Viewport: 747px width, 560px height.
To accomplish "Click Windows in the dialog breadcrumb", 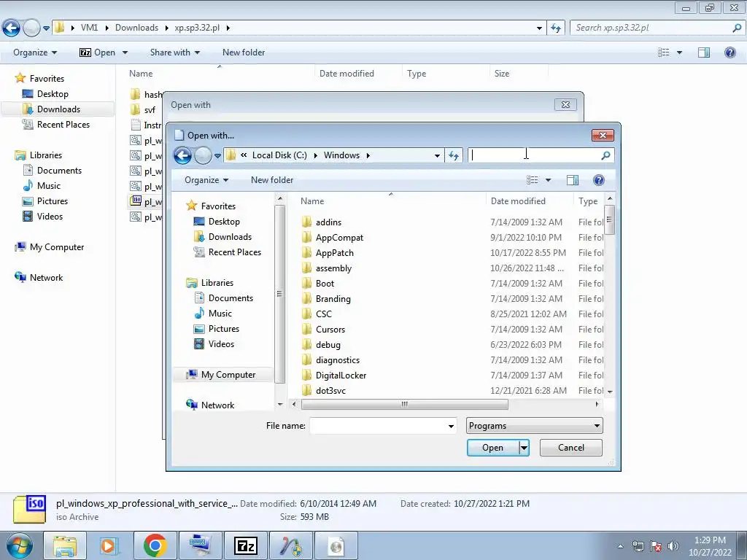I will coord(341,155).
